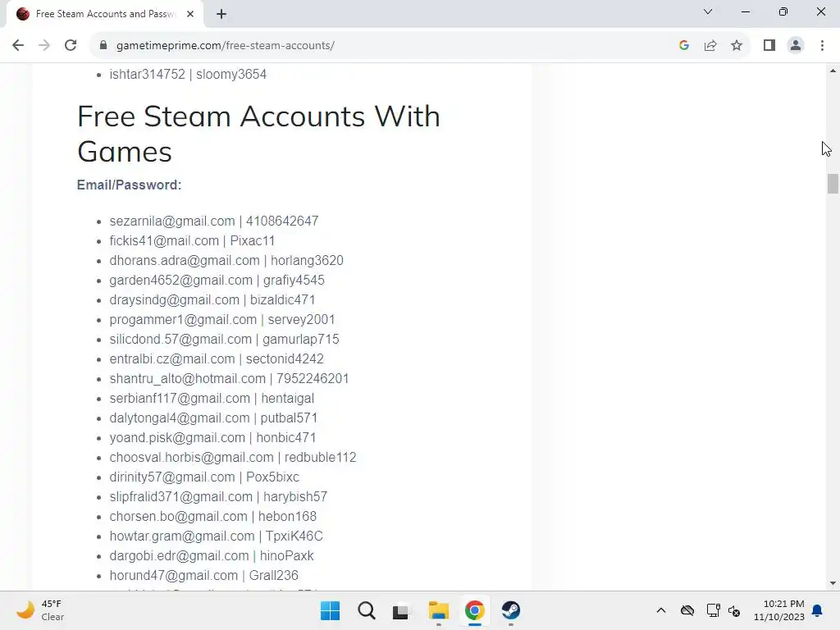This screenshot has height=630, width=840.
Task: Click the serbianf117@gmail.com entry
Action: coord(212,399)
